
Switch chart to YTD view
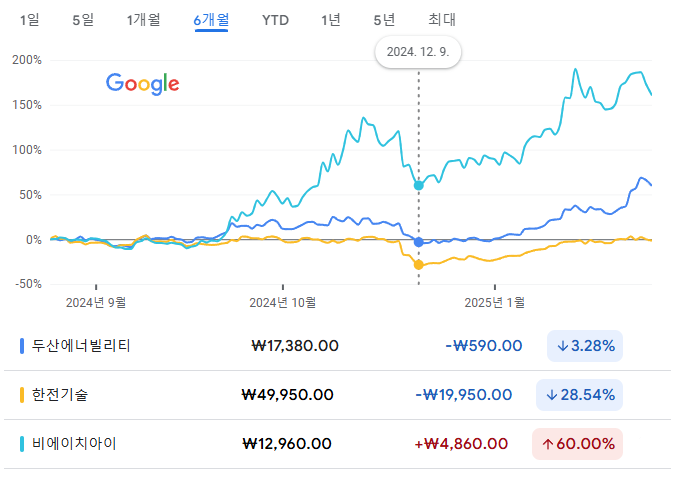[275, 20]
